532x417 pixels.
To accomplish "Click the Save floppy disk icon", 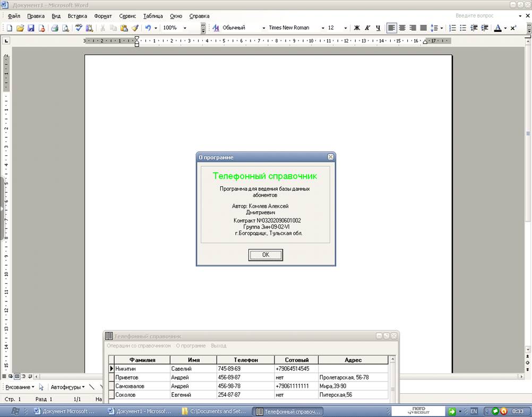I will coord(31,28).
